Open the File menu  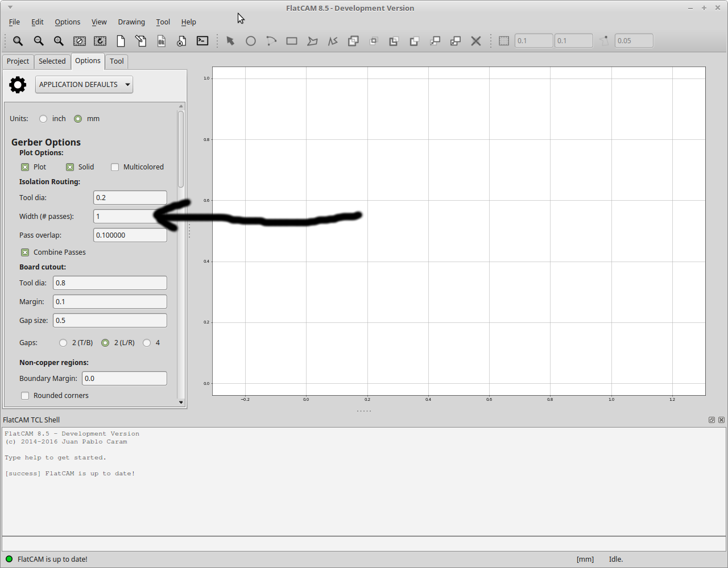pos(14,22)
